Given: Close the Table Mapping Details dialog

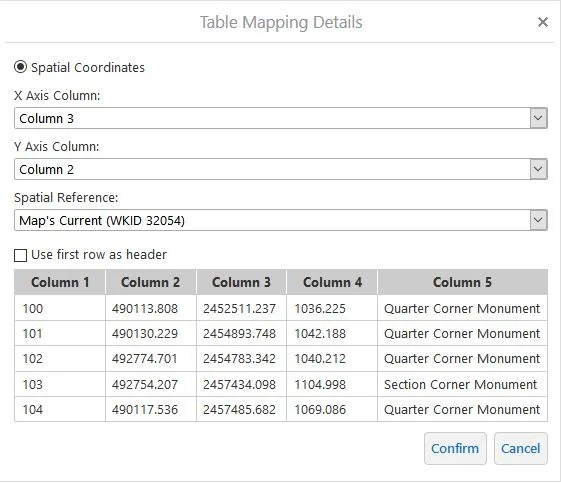Looking at the screenshot, I should [543, 22].
